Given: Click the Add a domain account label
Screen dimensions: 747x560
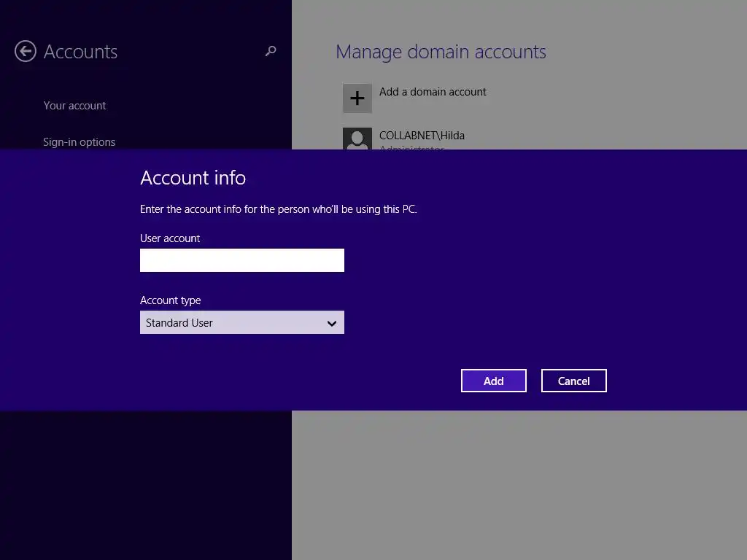Looking at the screenshot, I should [433, 92].
